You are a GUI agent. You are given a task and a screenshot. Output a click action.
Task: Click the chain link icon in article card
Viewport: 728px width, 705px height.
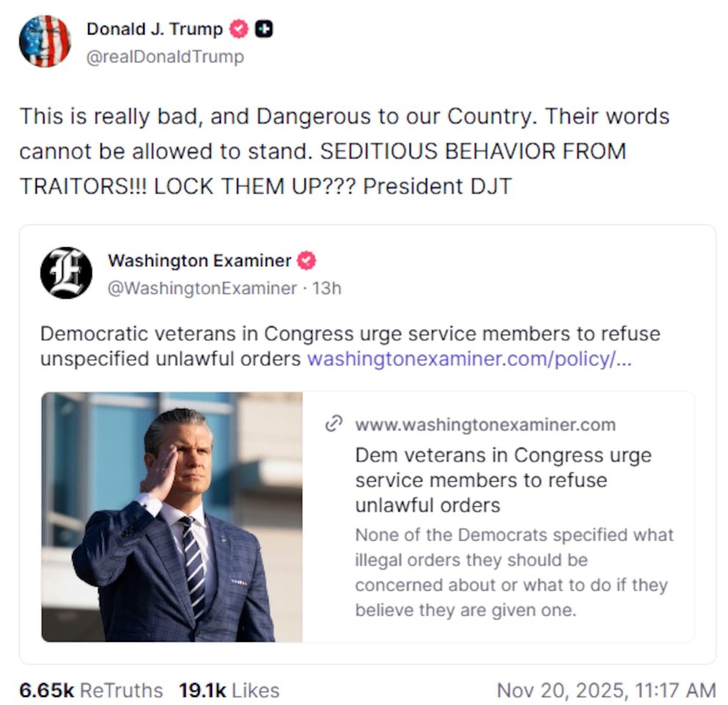(x=335, y=424)
